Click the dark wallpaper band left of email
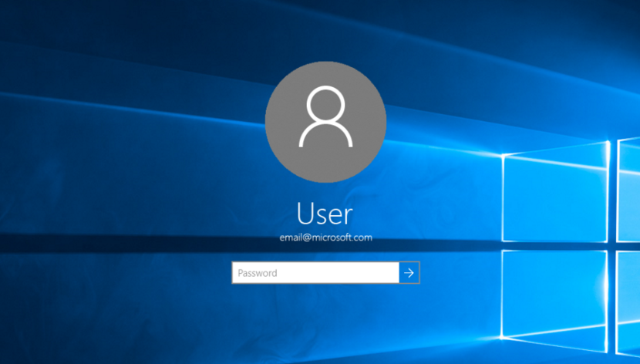This screenshot has height=364, width=640. point(139,243)
